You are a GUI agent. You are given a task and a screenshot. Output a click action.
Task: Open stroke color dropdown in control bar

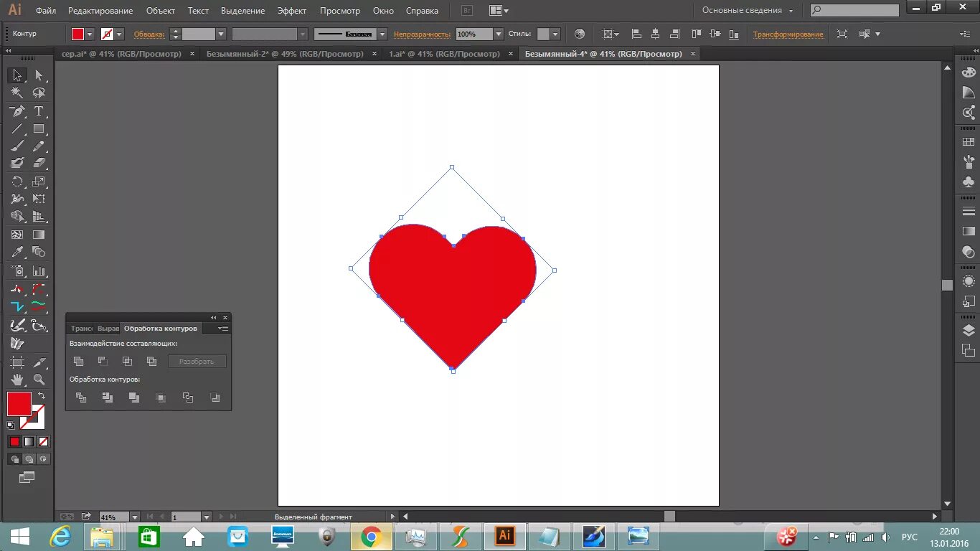point(119,34)
